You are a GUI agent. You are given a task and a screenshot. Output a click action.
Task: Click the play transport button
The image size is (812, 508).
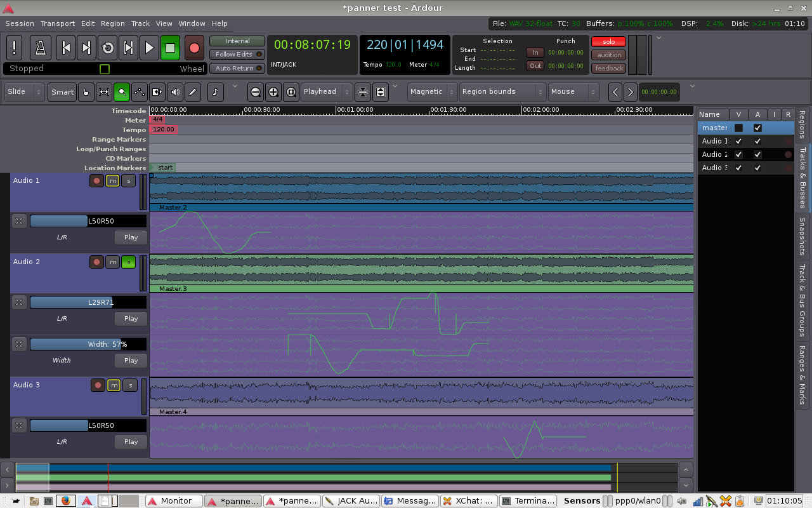[x=149, y=48]
